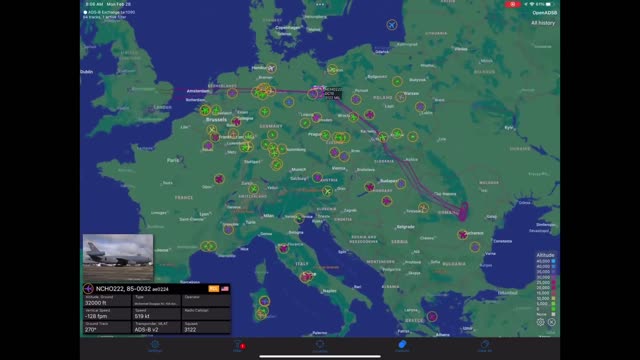This screenshot has width=640, height=360.
Task: Tap the '270°' ground track value
Action: [91, 329]
